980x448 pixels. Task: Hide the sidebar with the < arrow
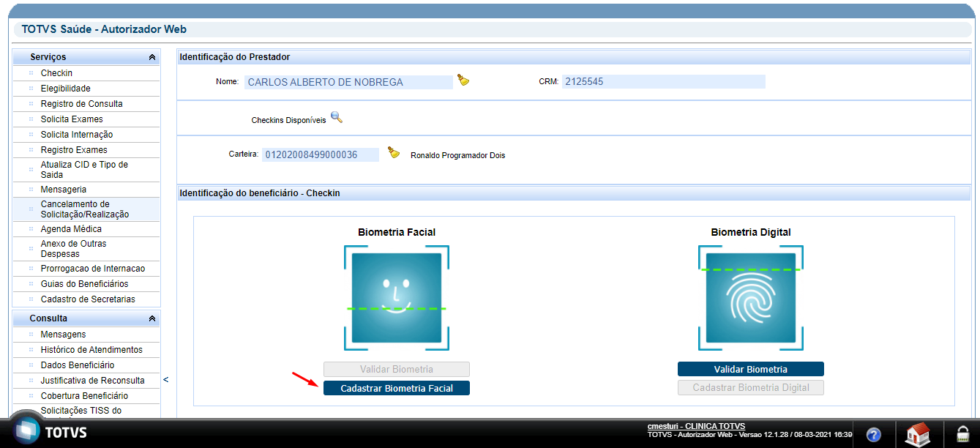(166, 380)
